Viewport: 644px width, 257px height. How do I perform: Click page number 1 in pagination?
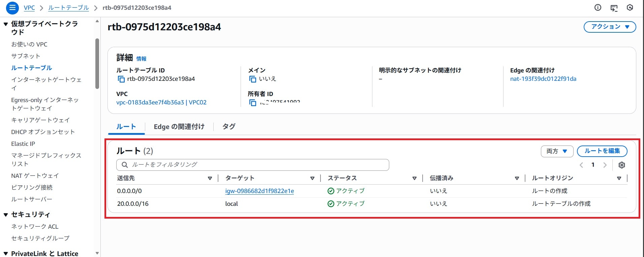tap(593, 165)
